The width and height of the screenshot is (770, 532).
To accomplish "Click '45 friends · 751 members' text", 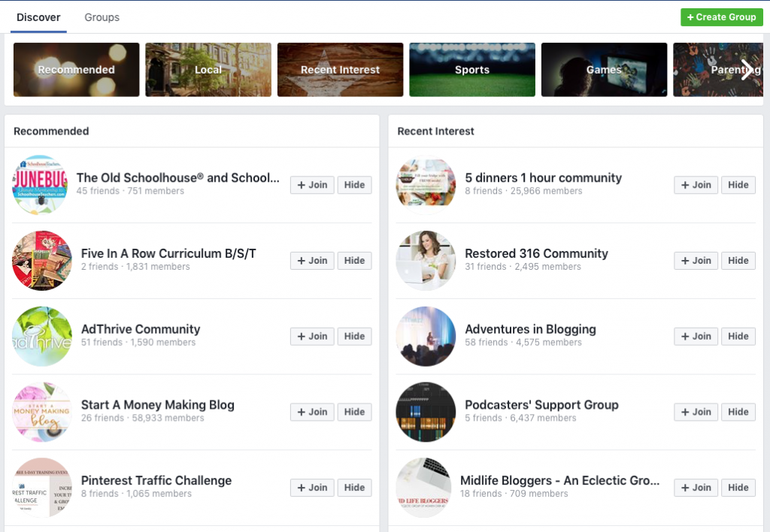I will click(x=130, y=191).
